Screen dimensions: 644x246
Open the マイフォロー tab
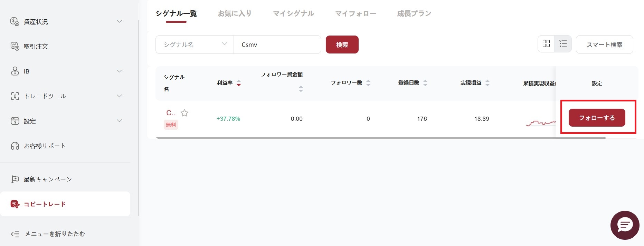click(x=356, y=13)
